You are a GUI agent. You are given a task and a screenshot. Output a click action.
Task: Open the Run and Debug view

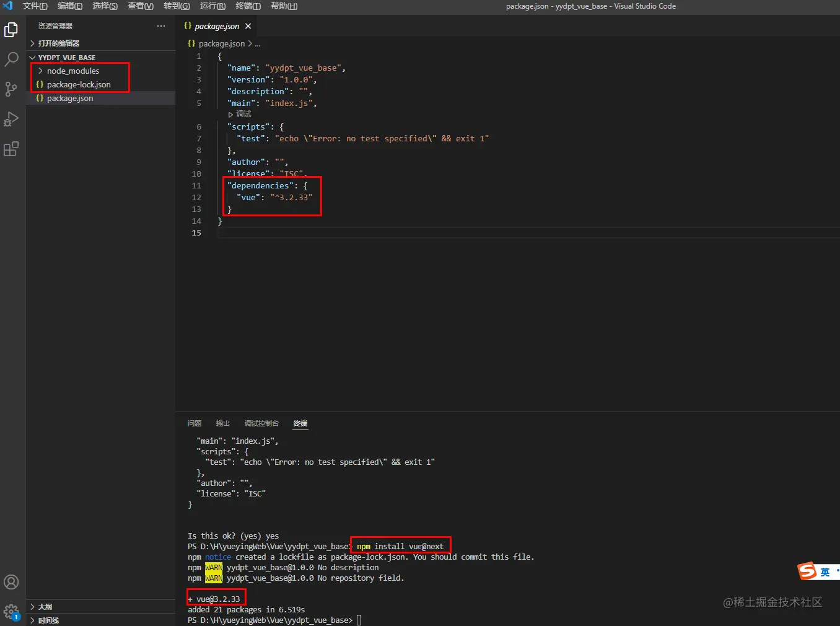pyautogui.click(x=11, y=119)
